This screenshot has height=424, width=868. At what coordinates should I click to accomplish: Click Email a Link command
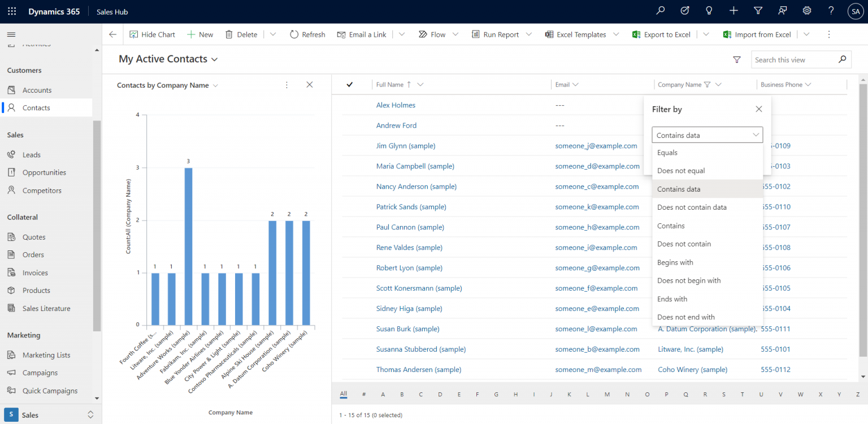[x=362, y=34]
